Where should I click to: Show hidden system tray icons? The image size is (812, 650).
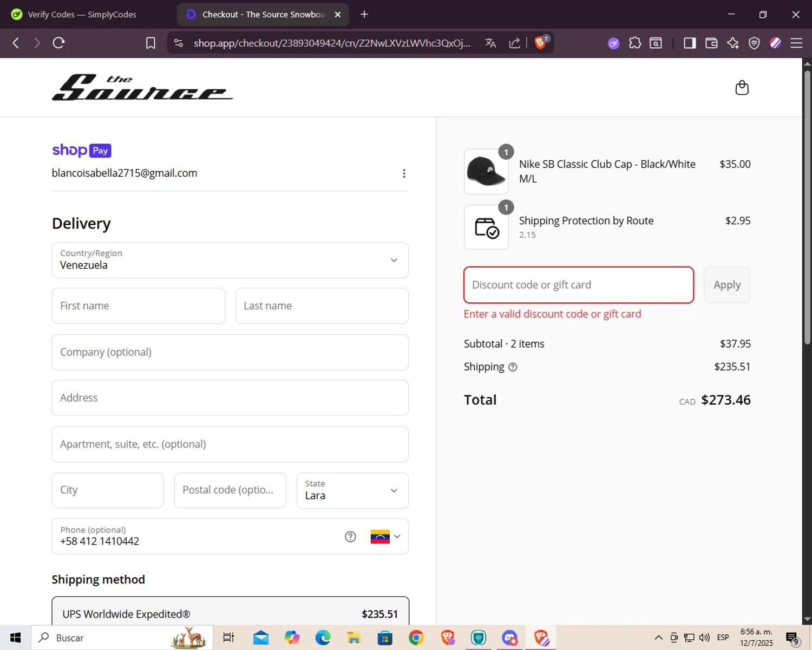(658, 638)
